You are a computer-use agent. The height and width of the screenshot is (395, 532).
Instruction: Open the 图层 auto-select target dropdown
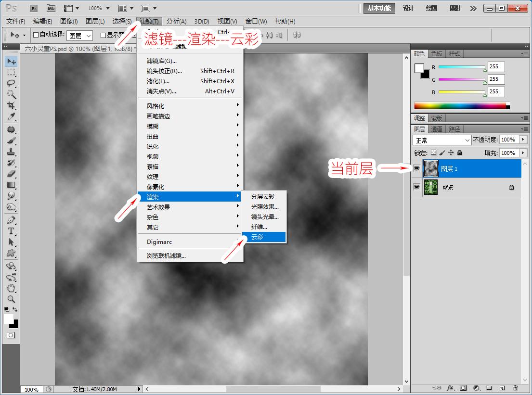coord(79,36)
